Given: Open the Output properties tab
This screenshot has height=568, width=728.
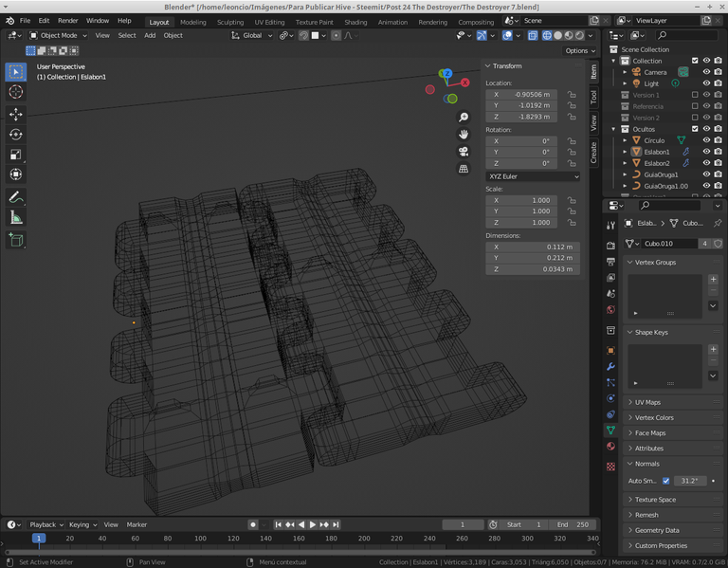Looking at the screenshot, I should [610, 262].
